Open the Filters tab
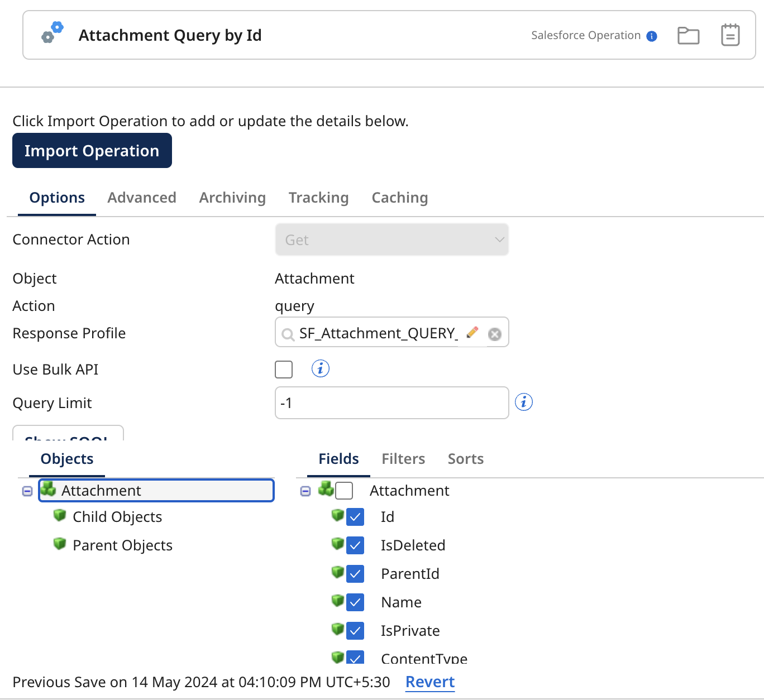This screenshot has height=700, width=764. tap(403, 458)
